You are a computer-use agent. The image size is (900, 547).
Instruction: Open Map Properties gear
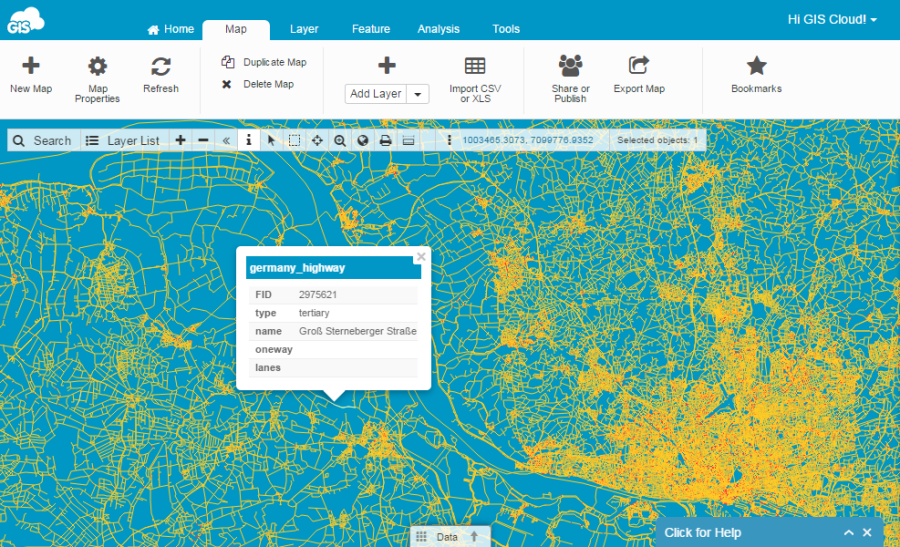[x=97, y=79]
